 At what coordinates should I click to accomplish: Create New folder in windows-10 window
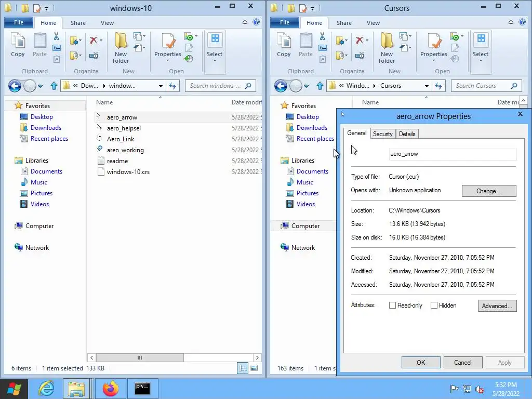point(121,47)
